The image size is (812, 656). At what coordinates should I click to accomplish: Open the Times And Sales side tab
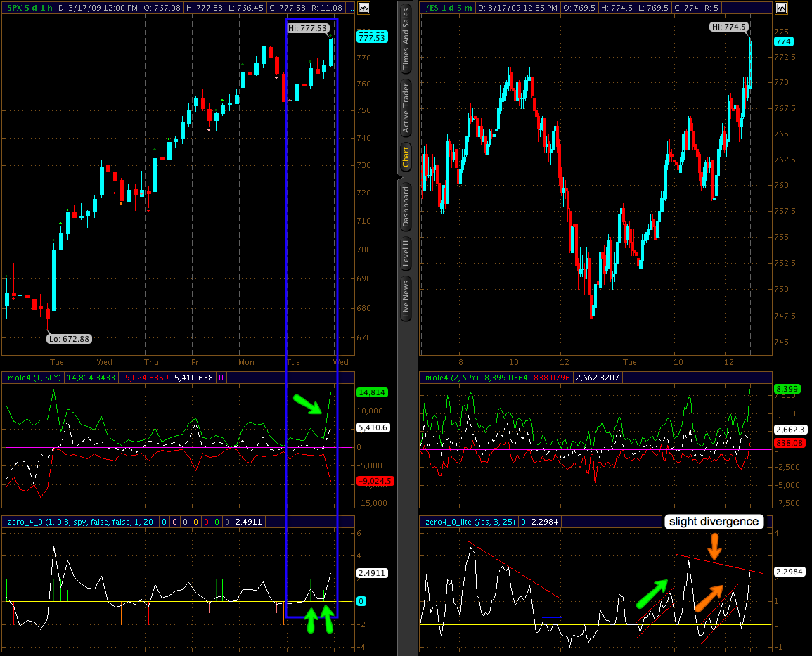tap(406, 40)
